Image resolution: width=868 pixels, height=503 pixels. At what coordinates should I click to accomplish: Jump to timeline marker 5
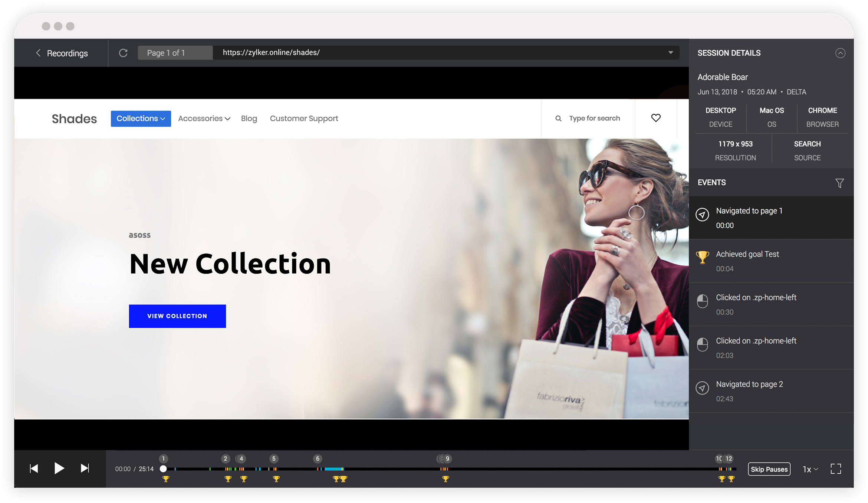pyautogui.click(x=274, y=459)
